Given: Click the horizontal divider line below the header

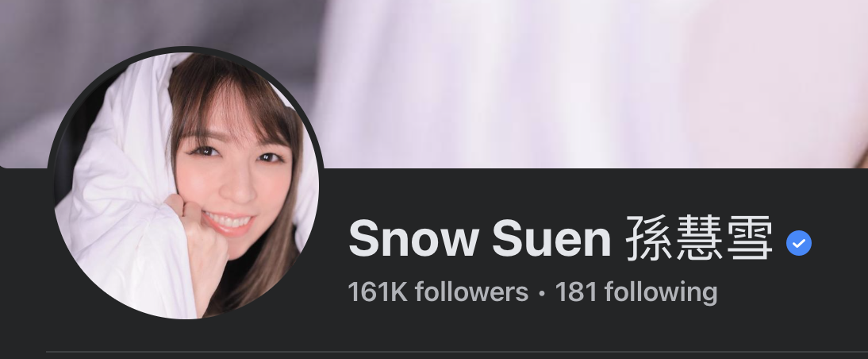Looking at the screenshot, I should (x=457, y=351).
